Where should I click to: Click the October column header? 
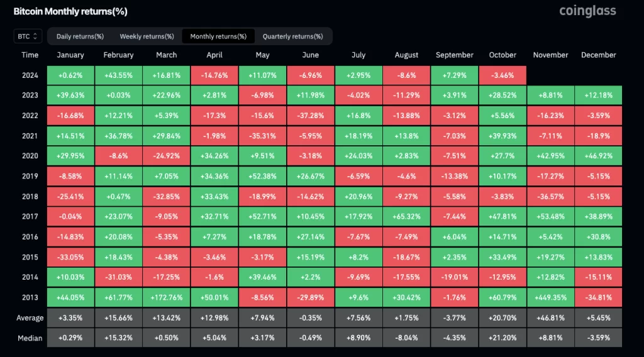coord(502,55)
